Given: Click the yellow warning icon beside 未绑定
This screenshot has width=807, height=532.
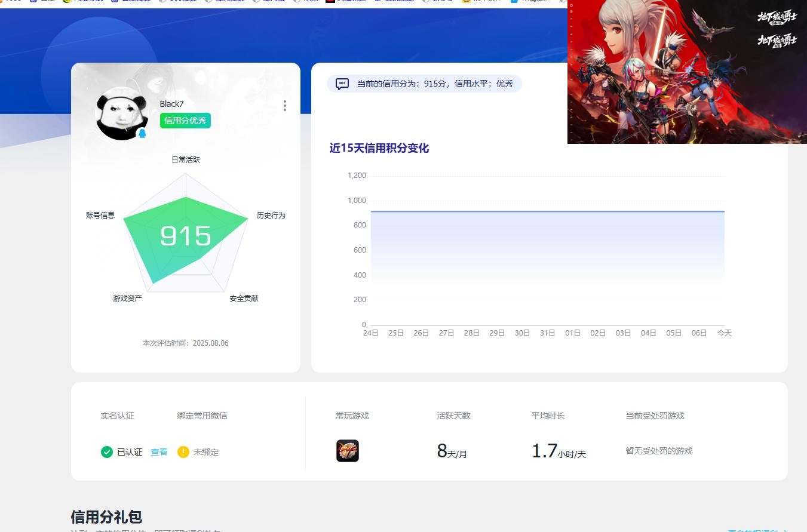Looking at the screenshot, I should coord(183,452).
